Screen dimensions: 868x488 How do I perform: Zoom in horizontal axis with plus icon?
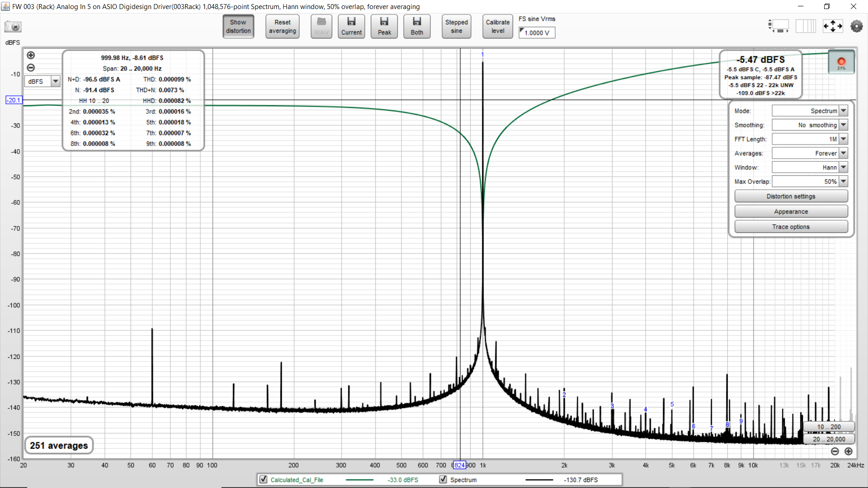tap(849, 451)
